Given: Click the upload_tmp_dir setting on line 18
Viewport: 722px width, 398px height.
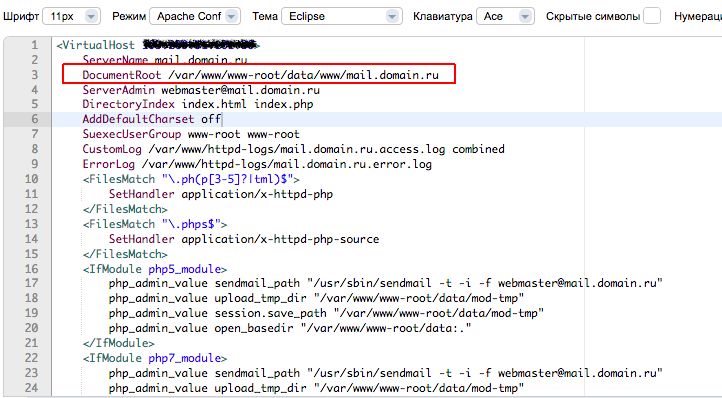Looking at the screenshot, I should pyautogui.click(x=316, y=298).
